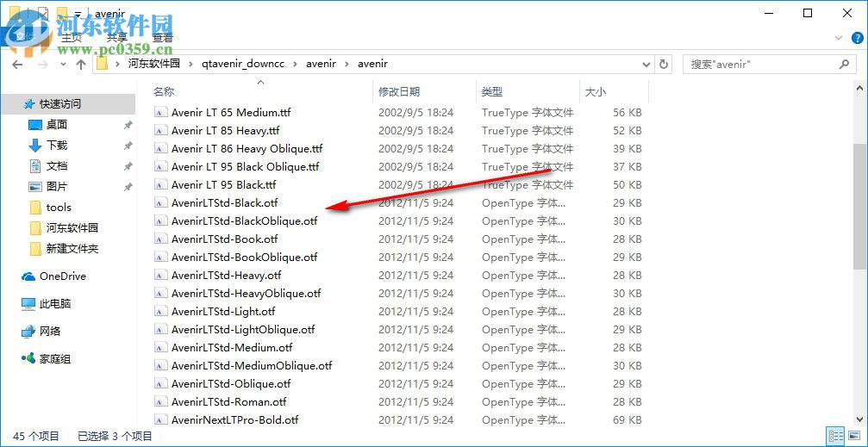Go up one folder level arrow
Viewport: 868px width, 447px height.
coord(81,65)
